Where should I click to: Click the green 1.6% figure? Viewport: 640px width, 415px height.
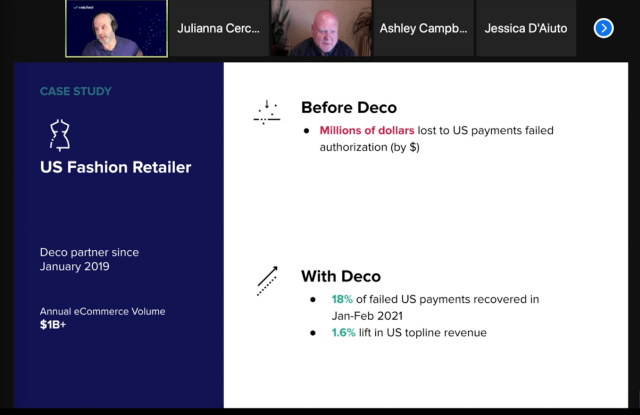pyautogui.click(x=343, y=333)
